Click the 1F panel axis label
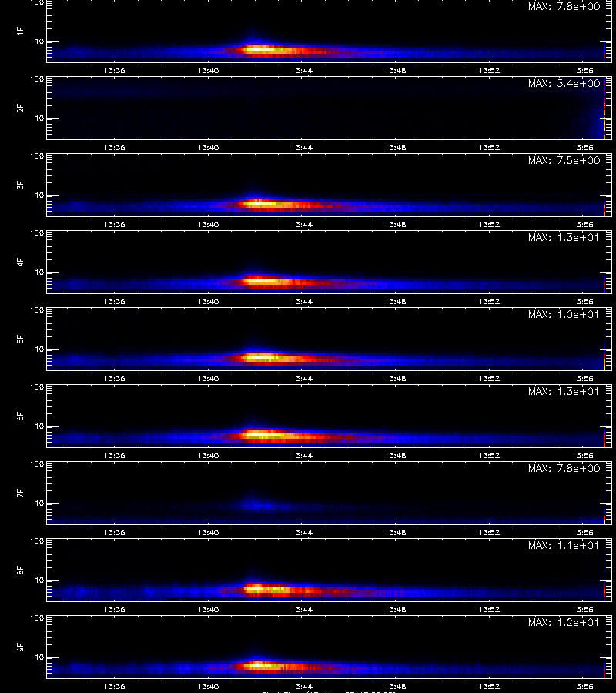Screen dimensions: 616x693 [x=20, y=31]
